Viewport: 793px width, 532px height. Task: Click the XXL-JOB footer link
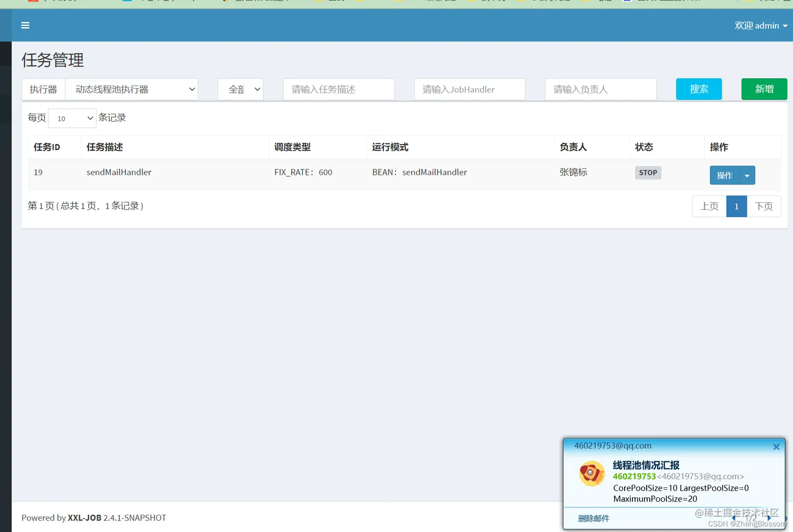[84, 518]
